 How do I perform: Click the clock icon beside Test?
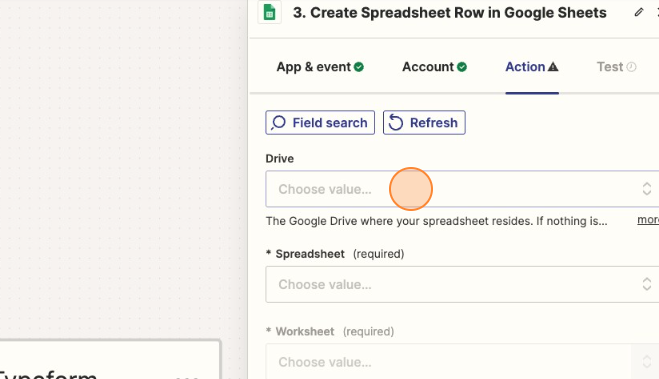point(631,67)
